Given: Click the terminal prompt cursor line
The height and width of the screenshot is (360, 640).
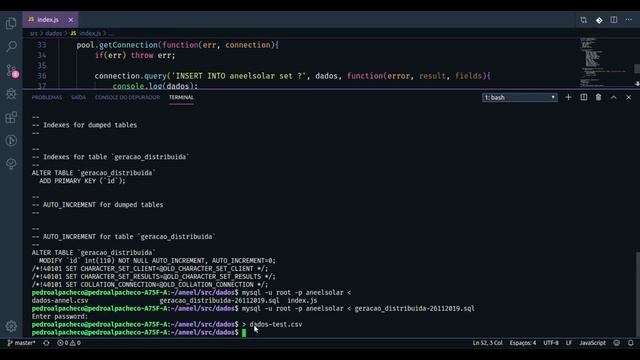Looking at the screenshot, I should pyautogui.click(x=139, y=333).
